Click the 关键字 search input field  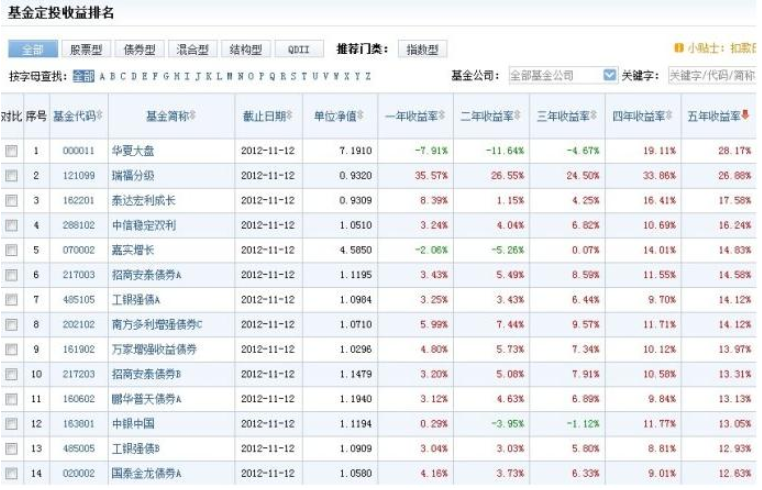tap(712, 75)
